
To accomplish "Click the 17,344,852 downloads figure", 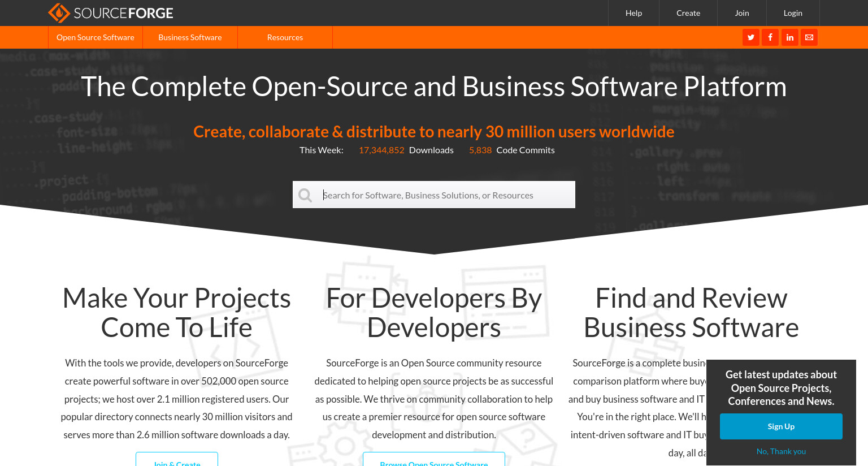I will (381, 150).
